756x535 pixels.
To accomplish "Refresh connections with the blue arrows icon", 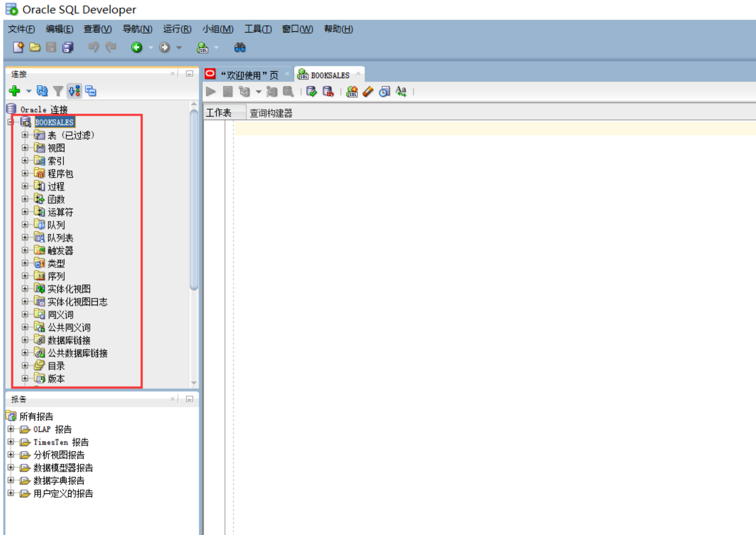I will [42, 91].
